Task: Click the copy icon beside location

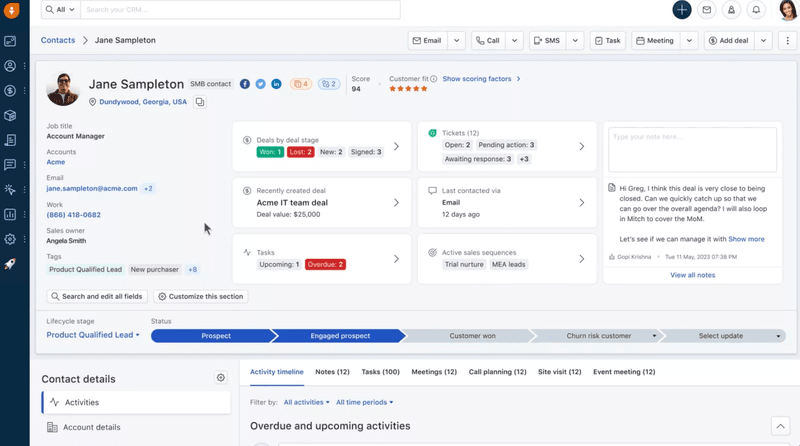Action: tap(200, 102)
